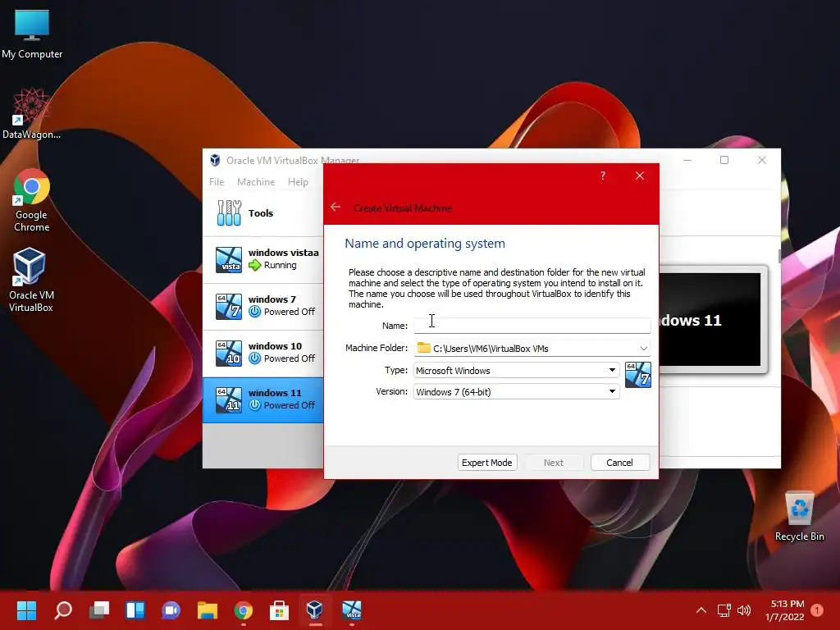
Task: Click the folder icon in Machine Folder field
Action: 424,348
